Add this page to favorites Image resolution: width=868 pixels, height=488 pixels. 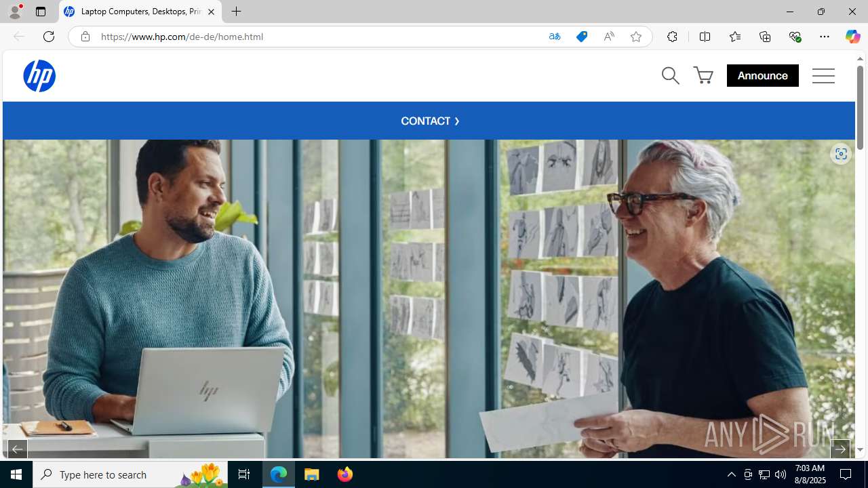636,37
